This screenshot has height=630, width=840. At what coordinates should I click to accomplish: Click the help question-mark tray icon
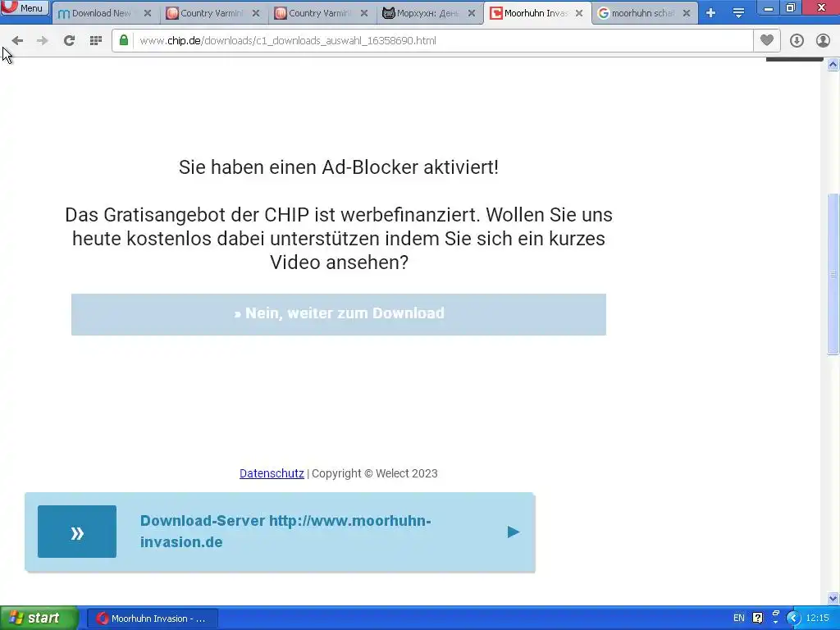[x=757, y=619]
